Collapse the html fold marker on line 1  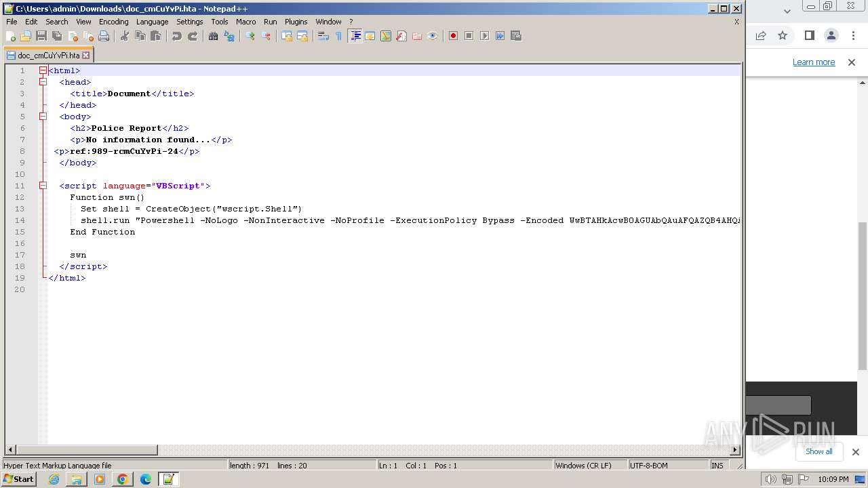[x=43, y=70]
